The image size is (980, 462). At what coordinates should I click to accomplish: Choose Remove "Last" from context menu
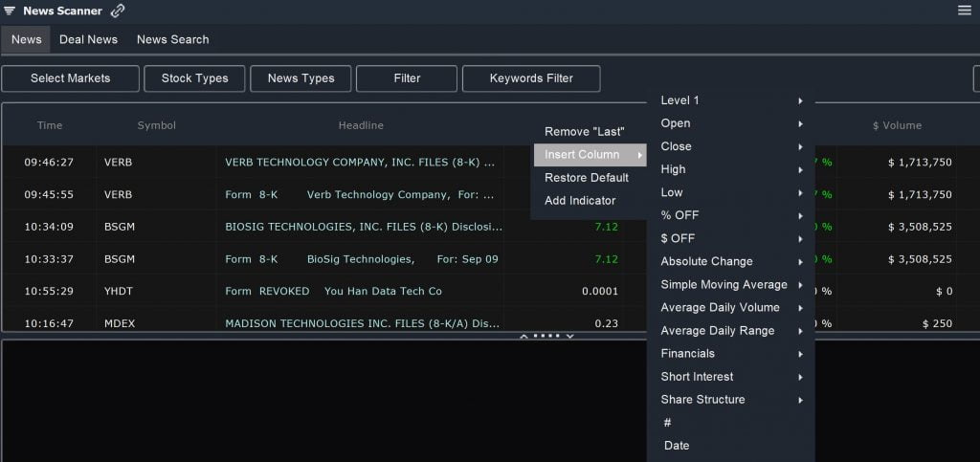click(584, 132)
